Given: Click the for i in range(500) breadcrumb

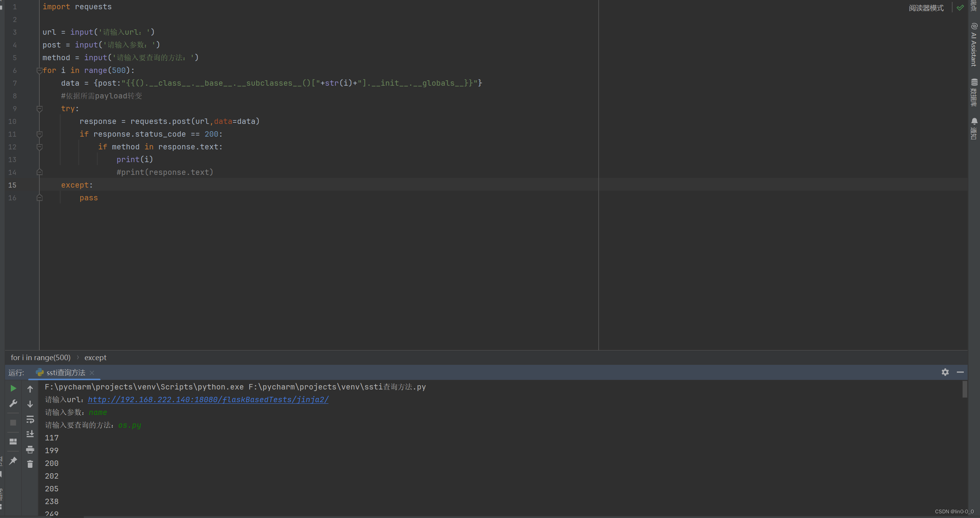Looking at the screenshot, I should [x=41, y=357].
